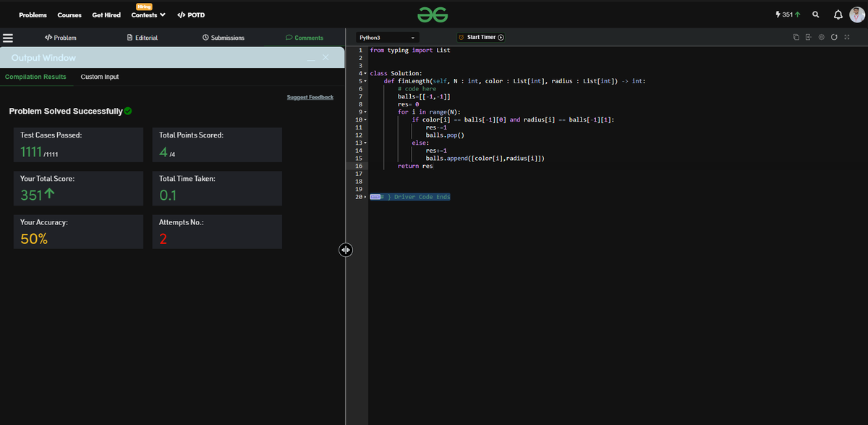Collapse the class Solution fold at line 4
The image size is (868, 425).
point(367,74)
